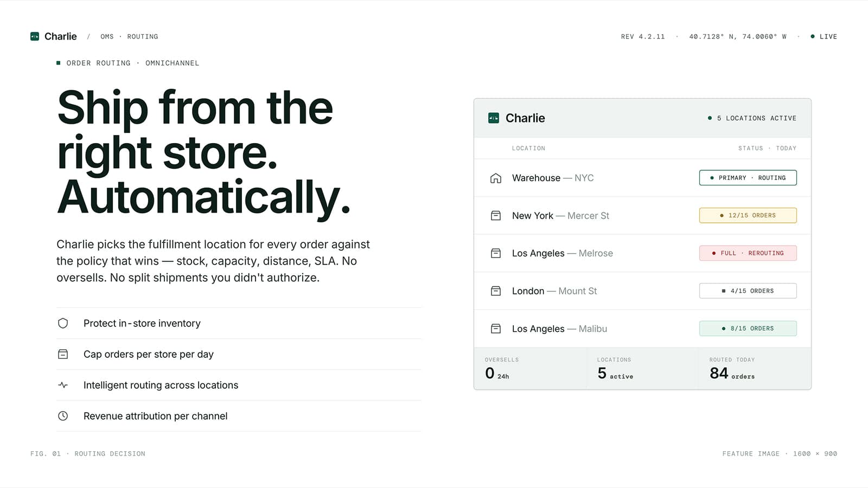This screenshot has width=868, height=488.
Task: Click the FEATURE IMAGE · 1600 × 900 caption
Action: 780,453
